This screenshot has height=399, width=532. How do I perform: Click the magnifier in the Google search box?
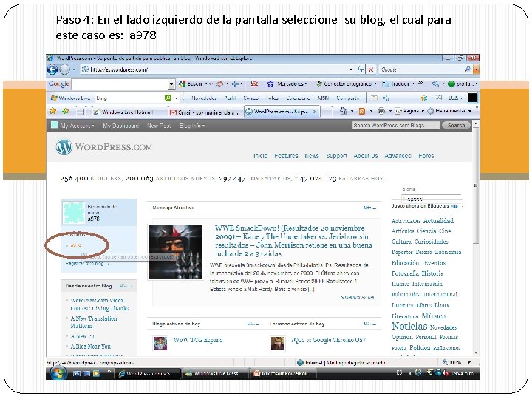(x=467, y=69)
